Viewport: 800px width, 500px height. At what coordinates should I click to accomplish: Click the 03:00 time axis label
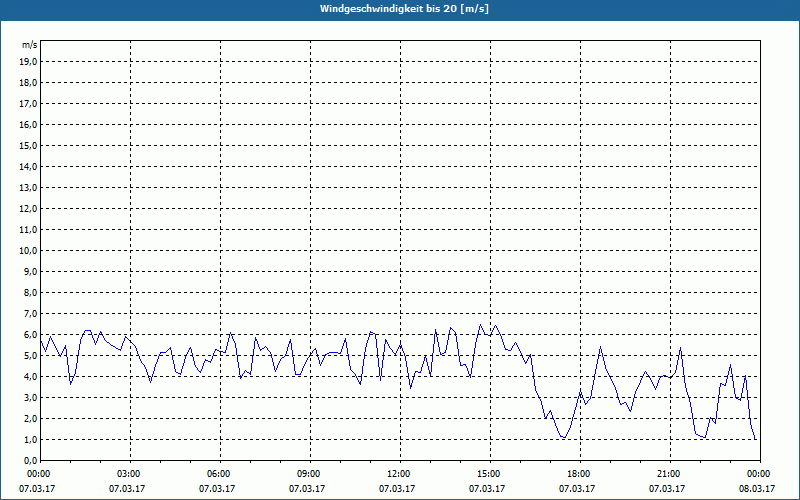point(130,474)
